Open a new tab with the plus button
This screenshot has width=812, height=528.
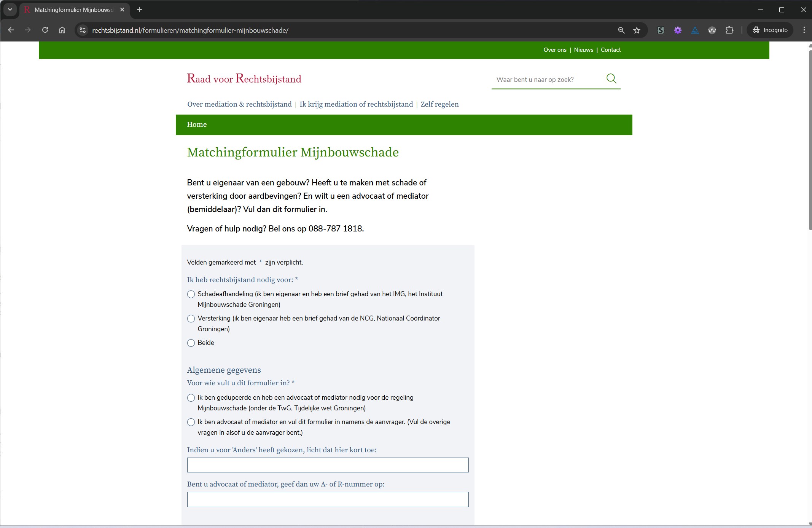click(139, 10)
